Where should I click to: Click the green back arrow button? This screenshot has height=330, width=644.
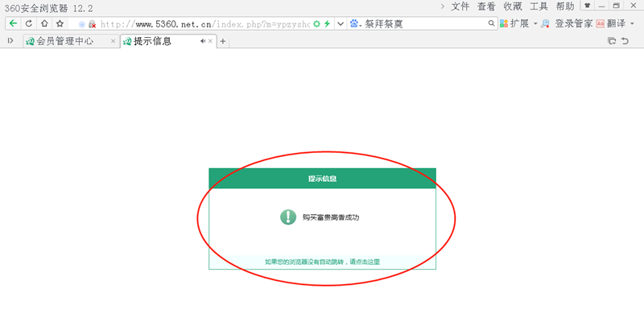pos(13,23)
